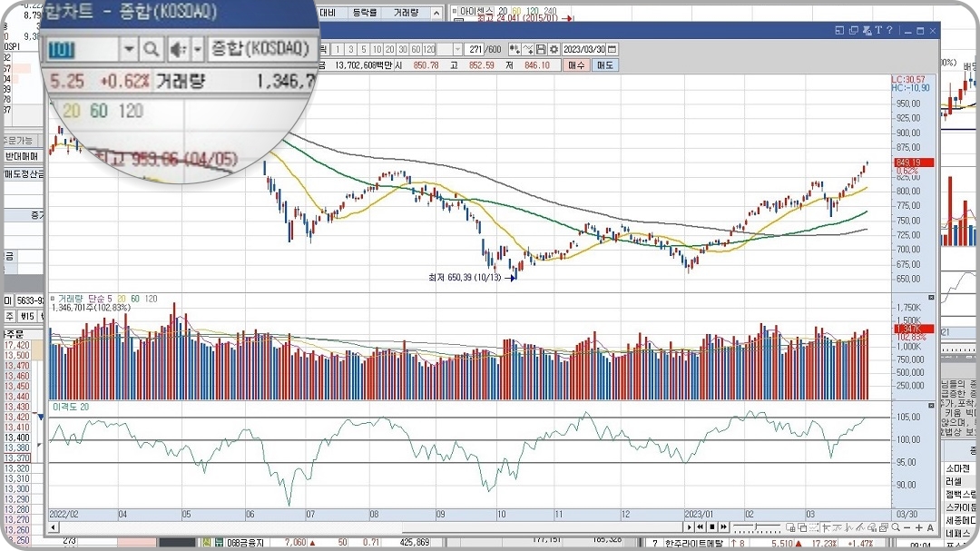Click the 17,420 price row in left list

tap(17, 345)
